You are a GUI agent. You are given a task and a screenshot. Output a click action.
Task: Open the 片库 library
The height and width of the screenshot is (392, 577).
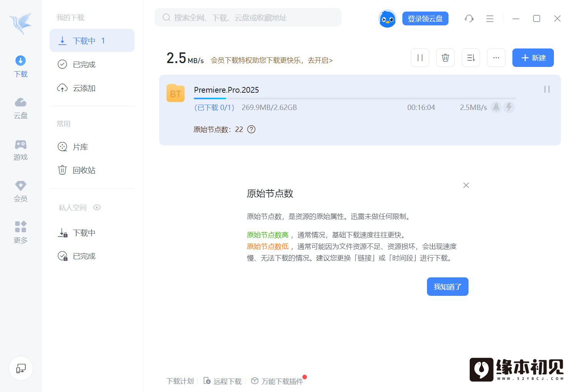coord(92,147)
